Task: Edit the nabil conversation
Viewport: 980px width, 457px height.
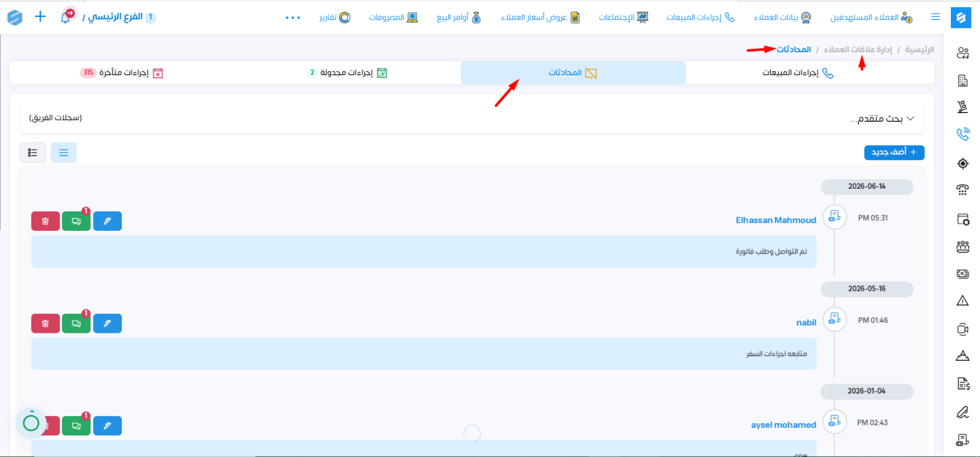Action: click(x=107, y=324)
